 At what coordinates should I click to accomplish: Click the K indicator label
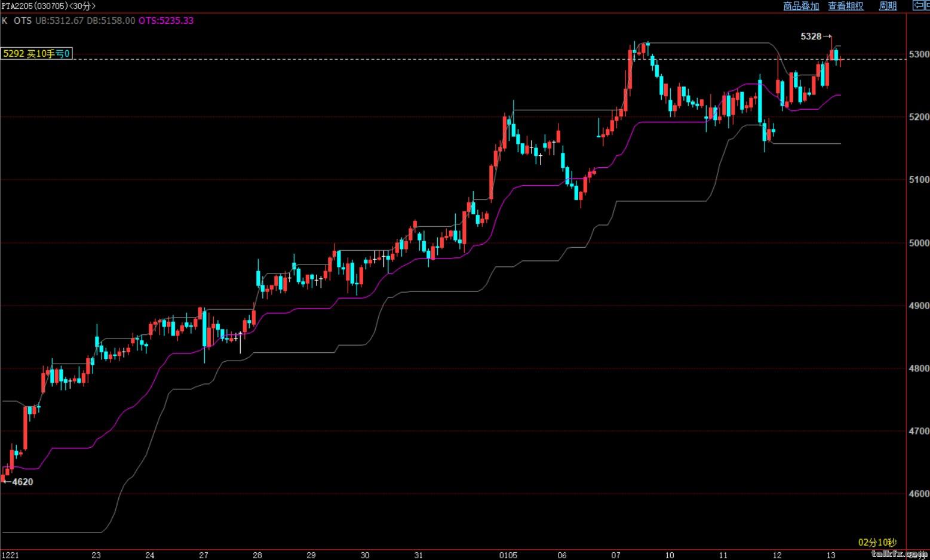click(5, 20)
